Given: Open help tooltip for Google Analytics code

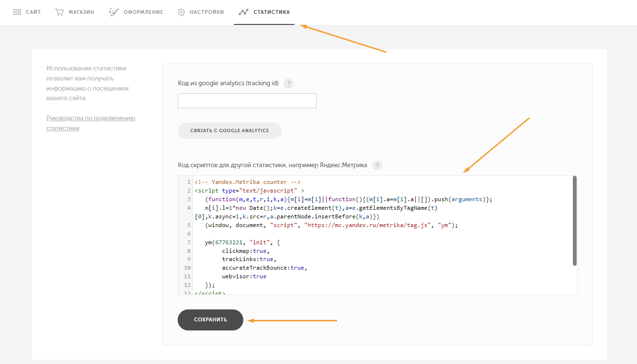Looking at the screenshot, I should pos(288,83).
